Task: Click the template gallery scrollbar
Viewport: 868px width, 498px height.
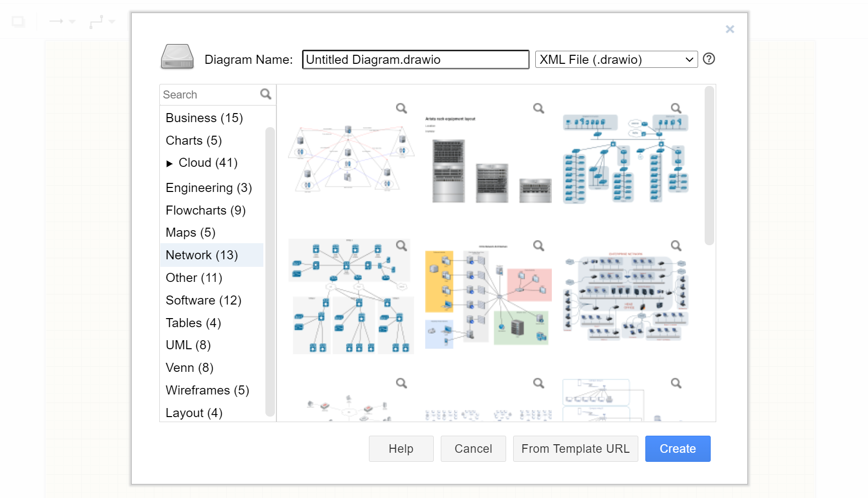Action: (709, 166)
